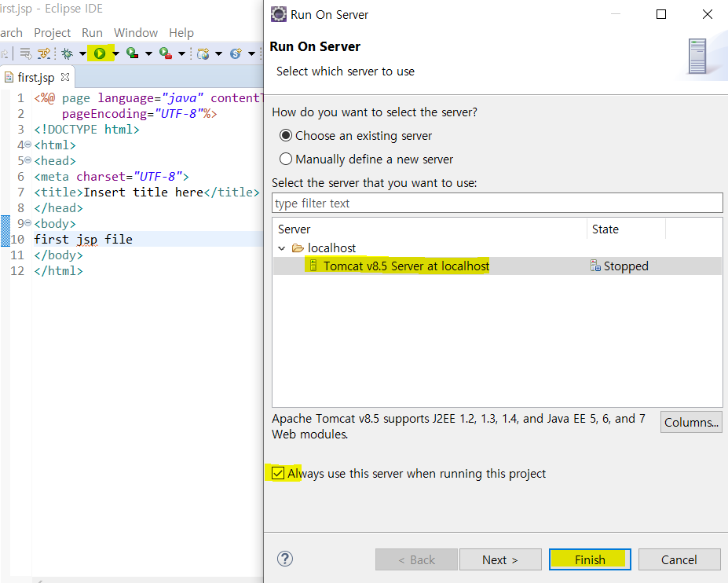Select 'Manually define a new server' radio button
728x583 pixels.
(x=286, y=159)
